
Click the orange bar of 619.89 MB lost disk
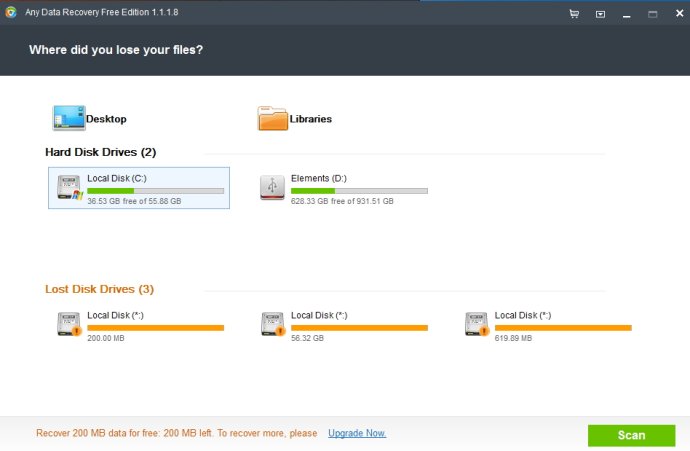tap(563, 328)
